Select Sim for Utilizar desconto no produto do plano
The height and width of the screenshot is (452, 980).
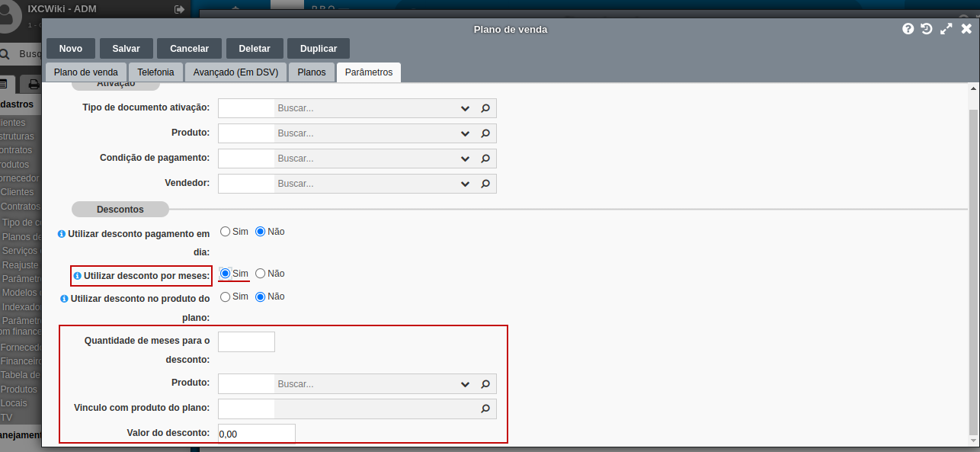coord(225,297)
